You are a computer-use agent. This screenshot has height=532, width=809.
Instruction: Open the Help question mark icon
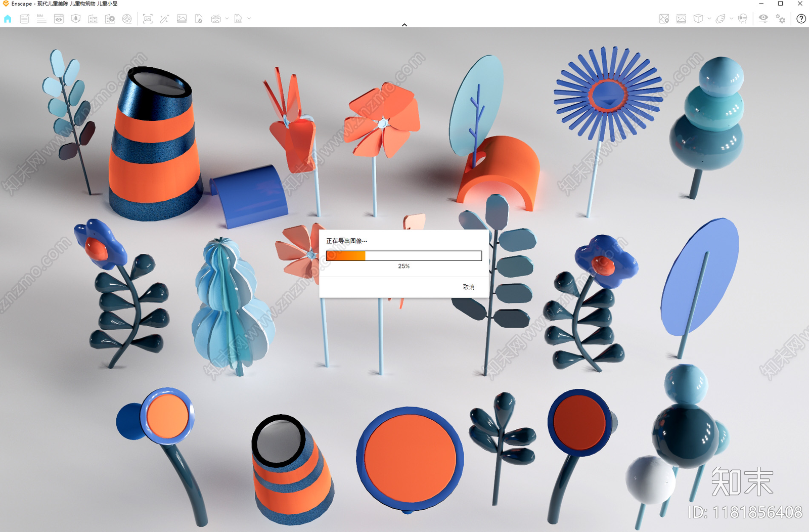click(801, 19)
